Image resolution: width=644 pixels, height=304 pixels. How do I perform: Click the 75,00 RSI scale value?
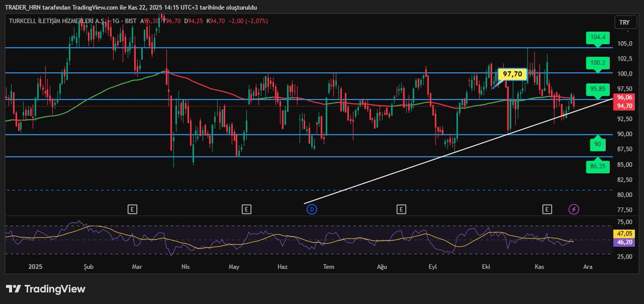coord(625,222)
